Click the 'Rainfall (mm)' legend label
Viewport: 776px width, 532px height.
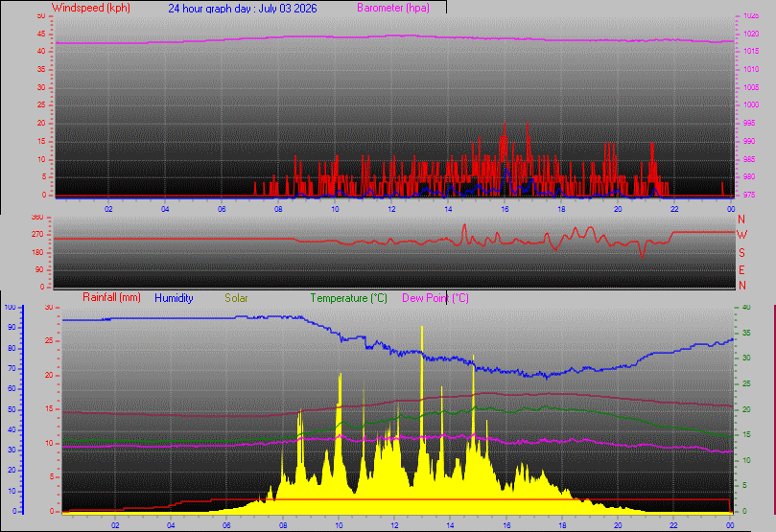(111, 297)
